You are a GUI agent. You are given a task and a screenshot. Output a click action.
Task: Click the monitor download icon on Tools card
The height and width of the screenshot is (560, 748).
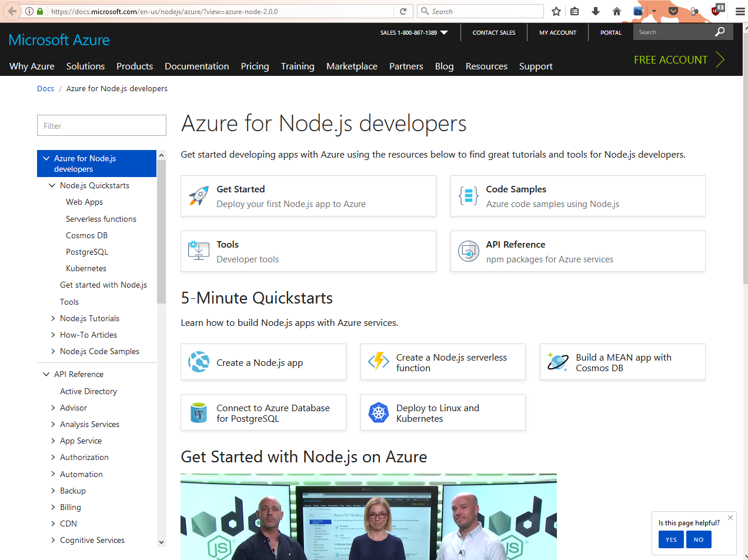(x=199, y=251)
